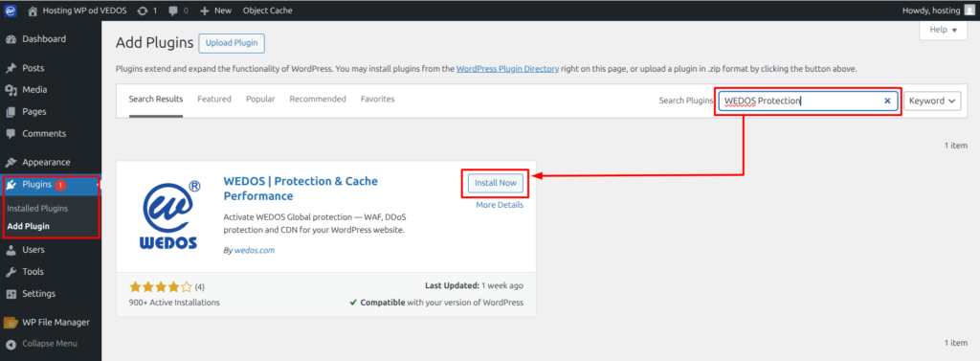This screenshot has height=361, width=980.
Task: Click the Settings sliders icon in sidebar
Action: (x=11, y=293)
